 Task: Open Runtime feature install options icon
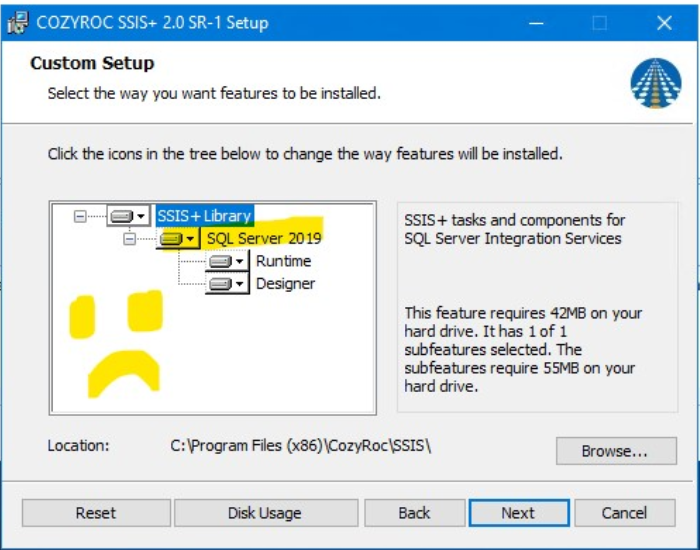227,261
